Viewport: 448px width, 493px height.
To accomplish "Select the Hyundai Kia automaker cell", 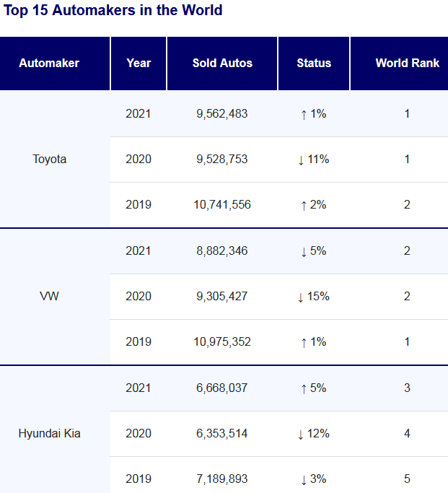I will click(x=50, y=433).
